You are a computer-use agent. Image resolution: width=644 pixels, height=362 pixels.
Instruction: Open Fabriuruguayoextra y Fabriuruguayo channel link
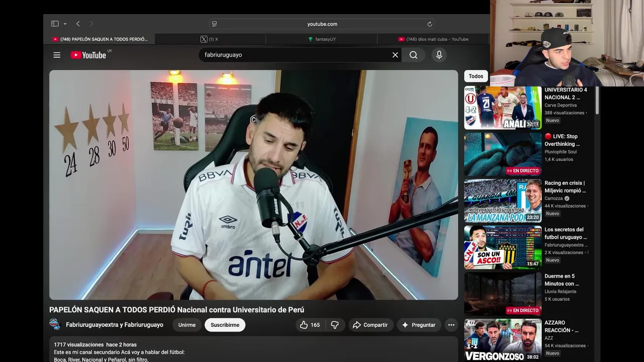(x=115, y=325)
